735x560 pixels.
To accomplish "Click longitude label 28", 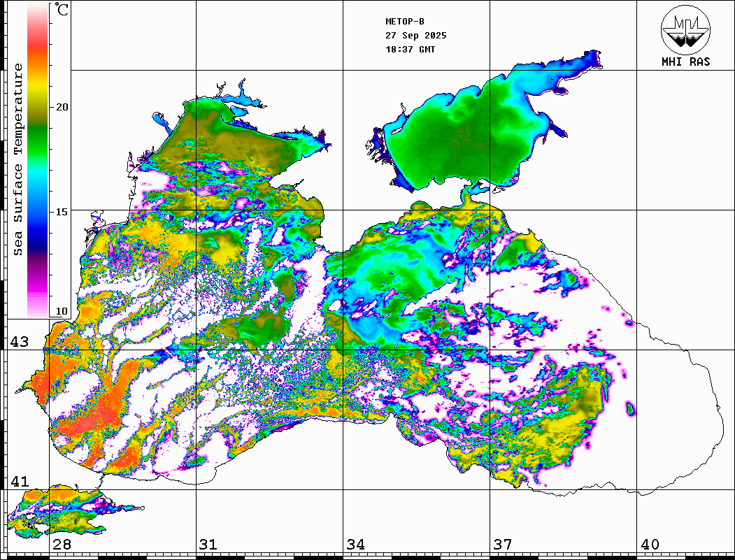I will pyautogui.click(x=61, y=545).
